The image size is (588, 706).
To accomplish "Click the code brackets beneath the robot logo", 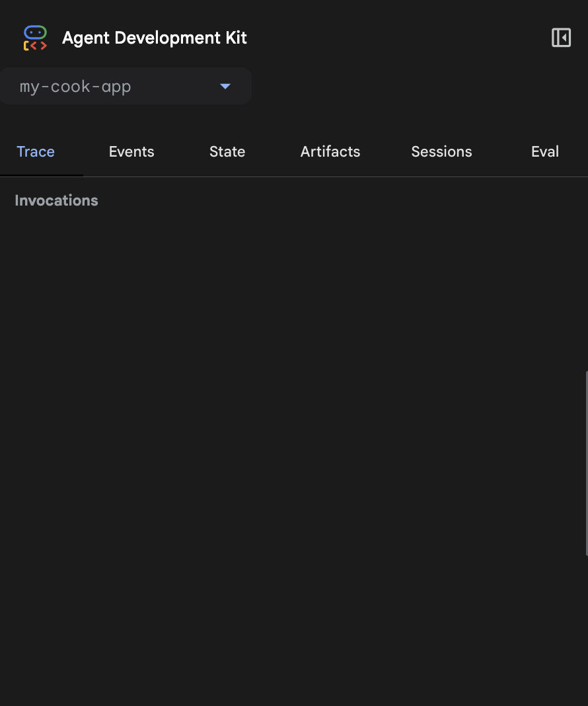I will 35,46.
